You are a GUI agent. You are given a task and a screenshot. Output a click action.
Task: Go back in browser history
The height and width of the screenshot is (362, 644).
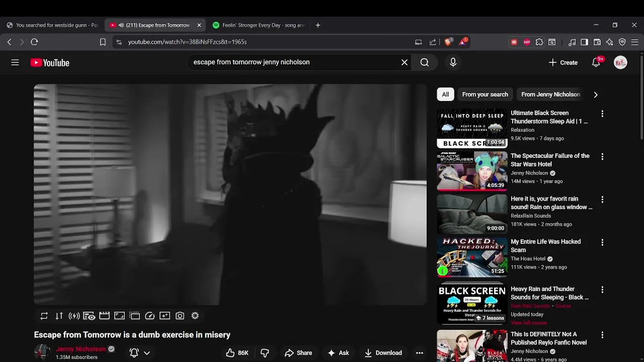[9, 42]
